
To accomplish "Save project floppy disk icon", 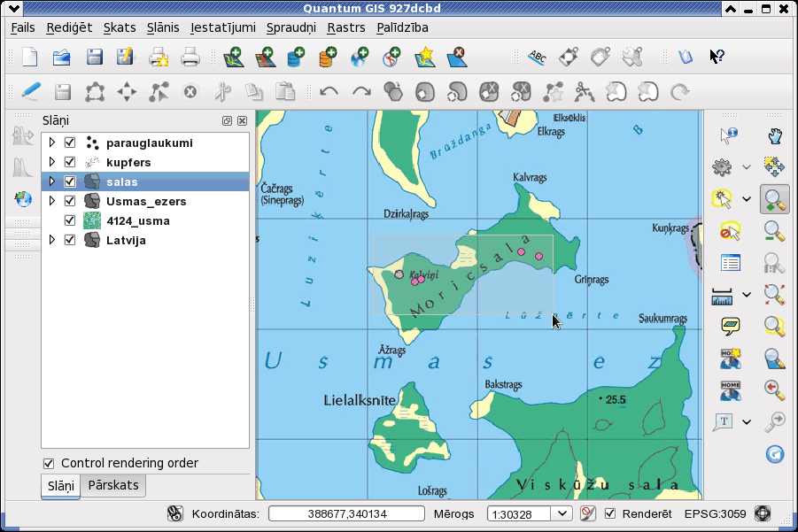I will [x=94, y=57].
